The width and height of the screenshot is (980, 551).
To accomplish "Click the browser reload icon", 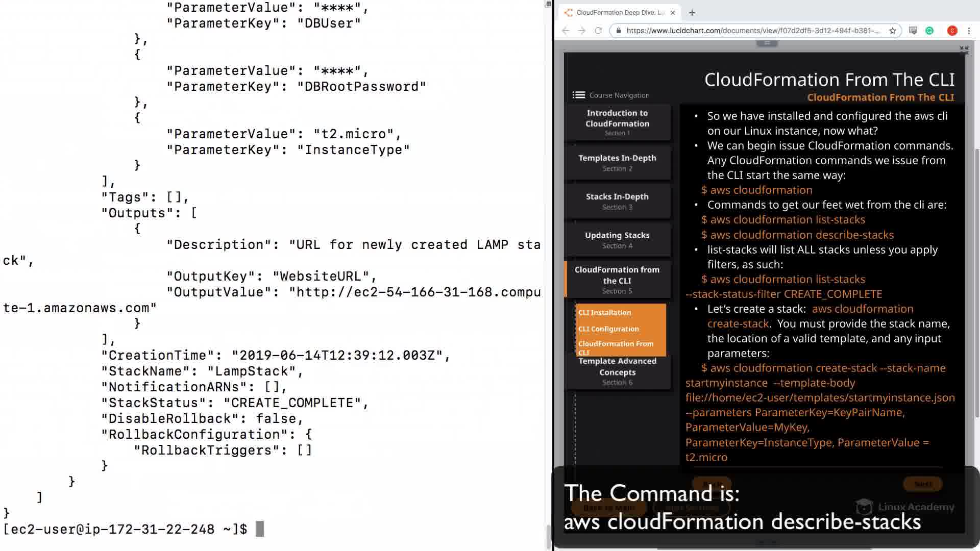I will coord(598,31).
